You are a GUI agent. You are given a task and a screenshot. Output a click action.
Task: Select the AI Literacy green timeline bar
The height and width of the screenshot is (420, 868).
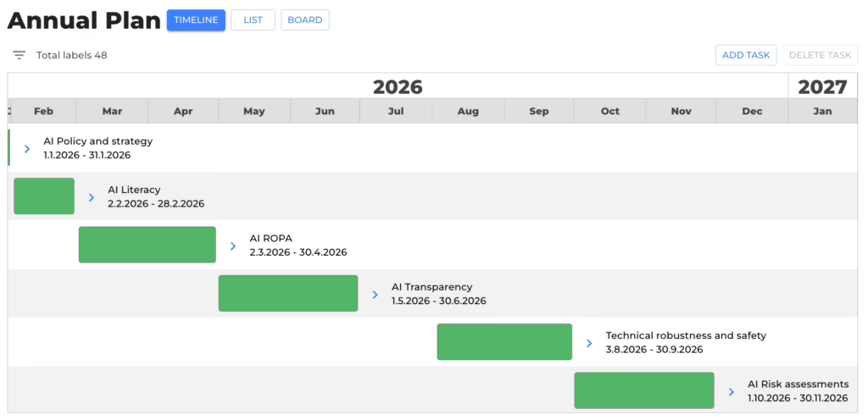tap(44, 196)
